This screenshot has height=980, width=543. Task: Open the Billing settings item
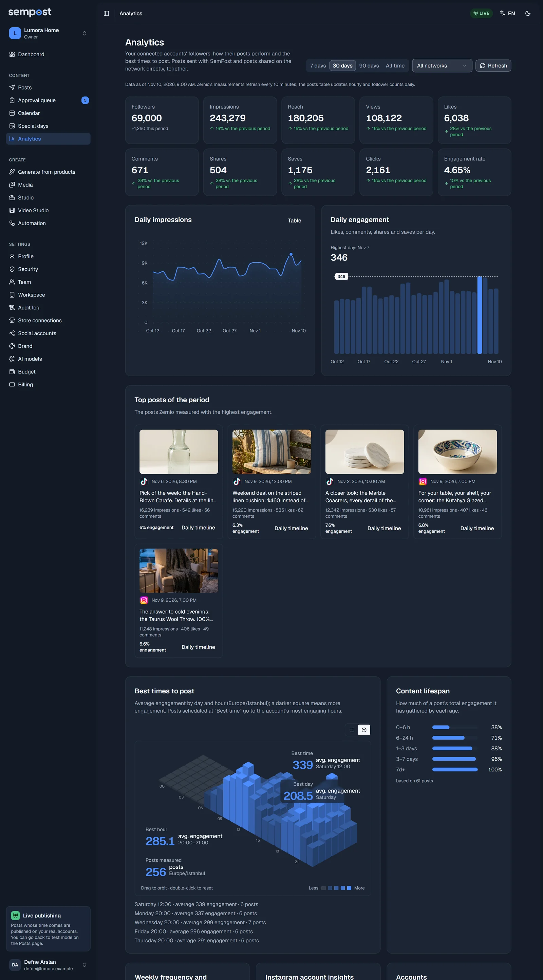point(48,385)
